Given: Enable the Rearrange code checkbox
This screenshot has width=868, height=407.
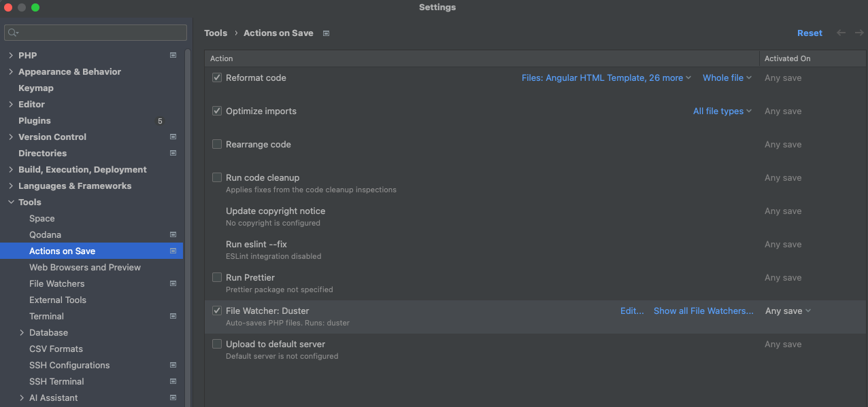Looking at the screenshot, I should tap(217, 144).
